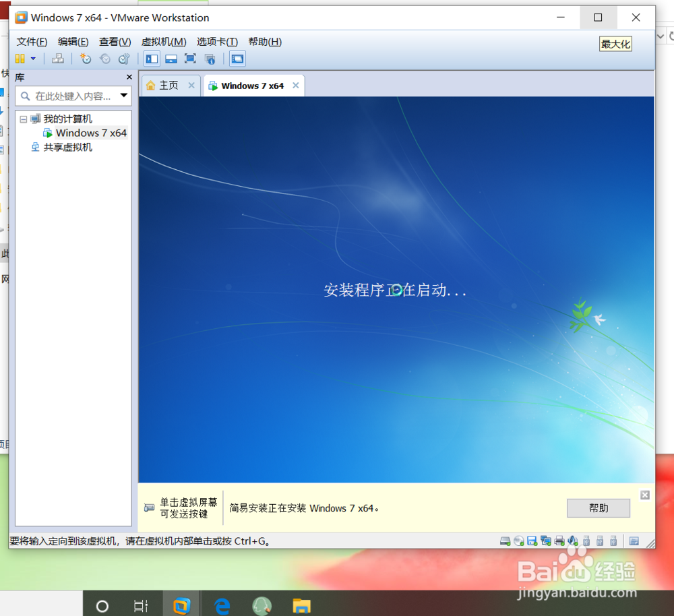Open the power options dropdown arrow
The height and width of the screenshot is (616, 674).
(x=34, y=59)
